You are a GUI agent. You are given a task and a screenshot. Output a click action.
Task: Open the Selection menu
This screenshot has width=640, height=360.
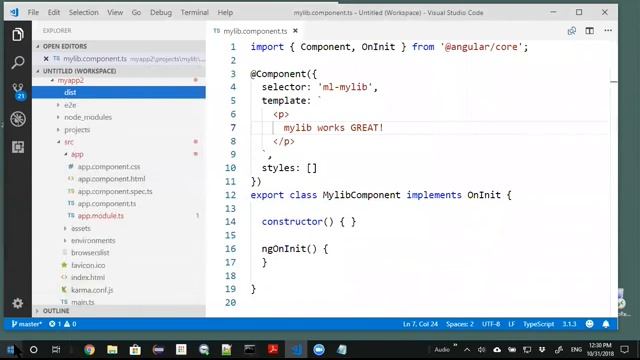click(84, 13)
